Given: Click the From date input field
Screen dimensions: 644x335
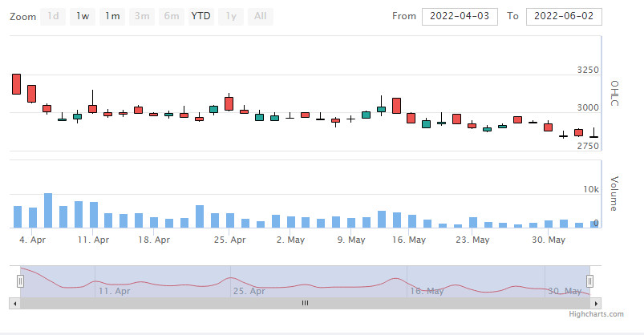Looking at the screenshot, I should 460,16.
